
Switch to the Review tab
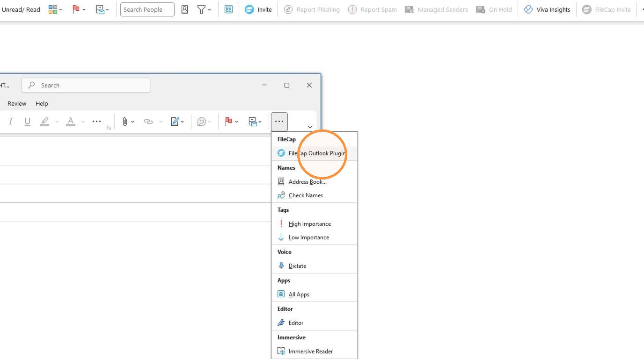pyautogui.click(x=17, y=104)
